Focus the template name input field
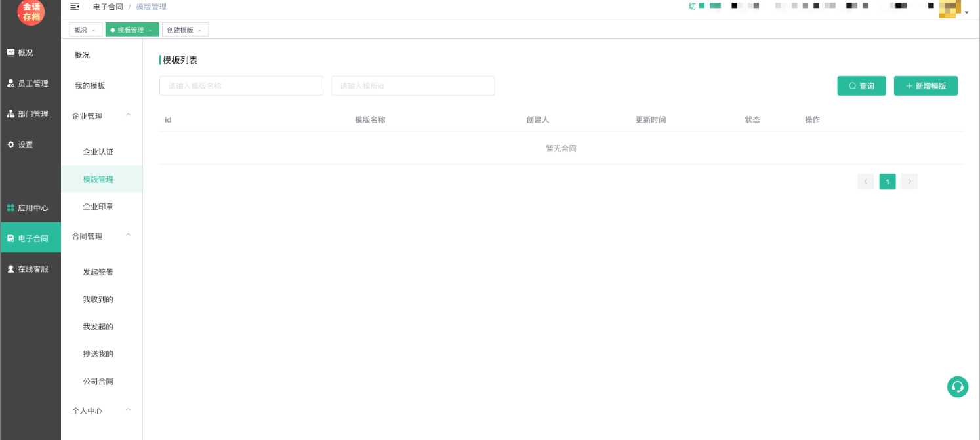 [x=241, y=86]
